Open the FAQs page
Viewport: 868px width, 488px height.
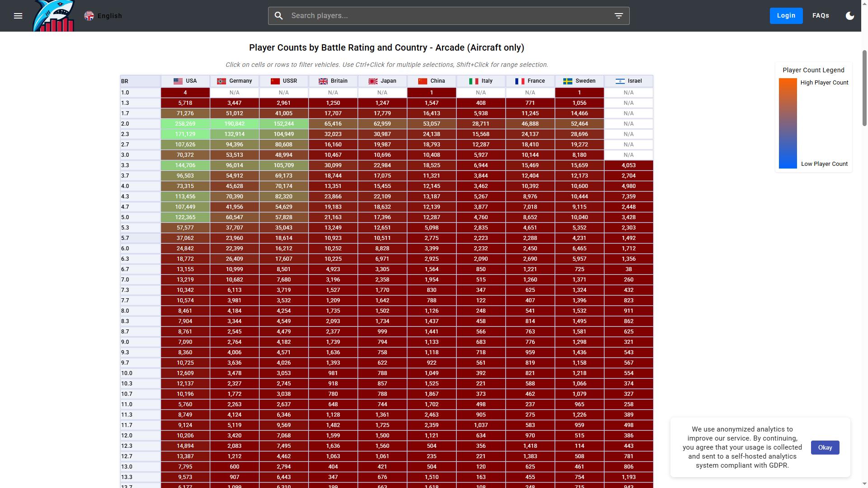point(821,16)
